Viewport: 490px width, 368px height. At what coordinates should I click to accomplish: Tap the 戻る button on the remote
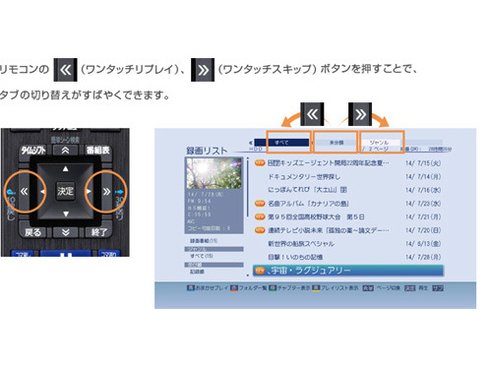33,232
